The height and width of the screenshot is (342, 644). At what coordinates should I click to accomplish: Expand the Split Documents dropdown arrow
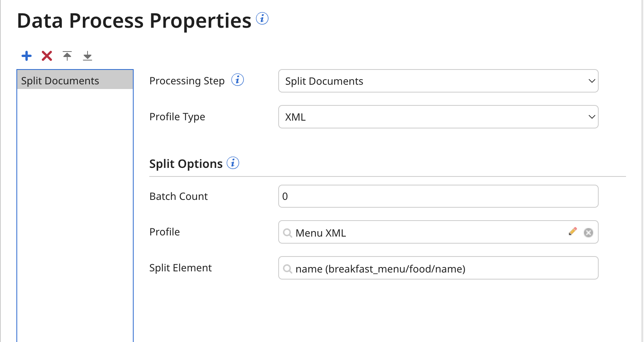click(x=591, y=81)
